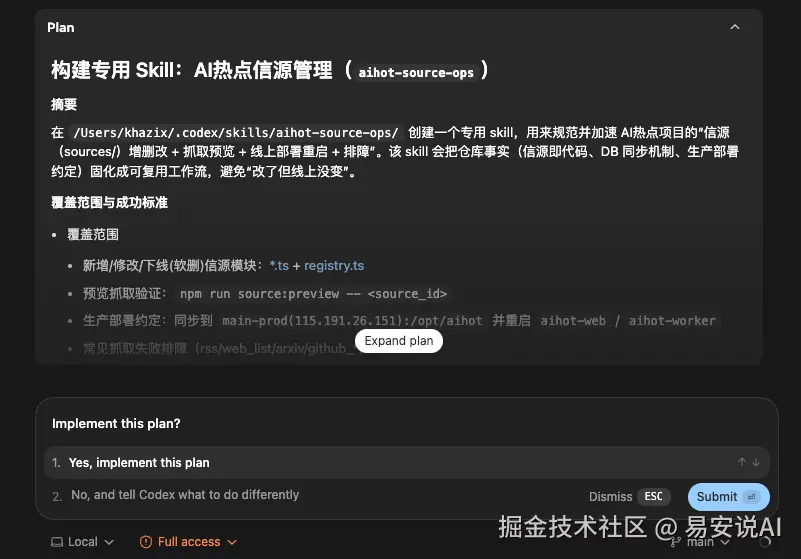
Task: Collapse the Plan panel with the chevron
Action: (735, 27)
